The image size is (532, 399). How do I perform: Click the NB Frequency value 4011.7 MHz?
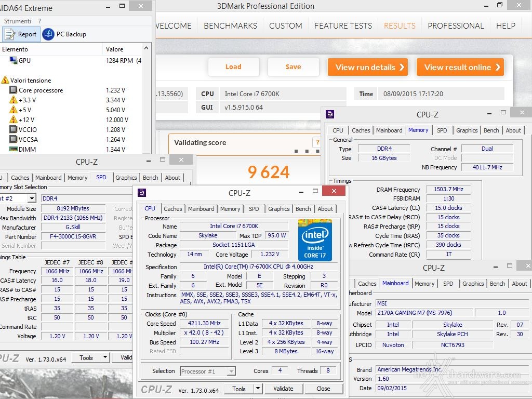pos(487,167)
